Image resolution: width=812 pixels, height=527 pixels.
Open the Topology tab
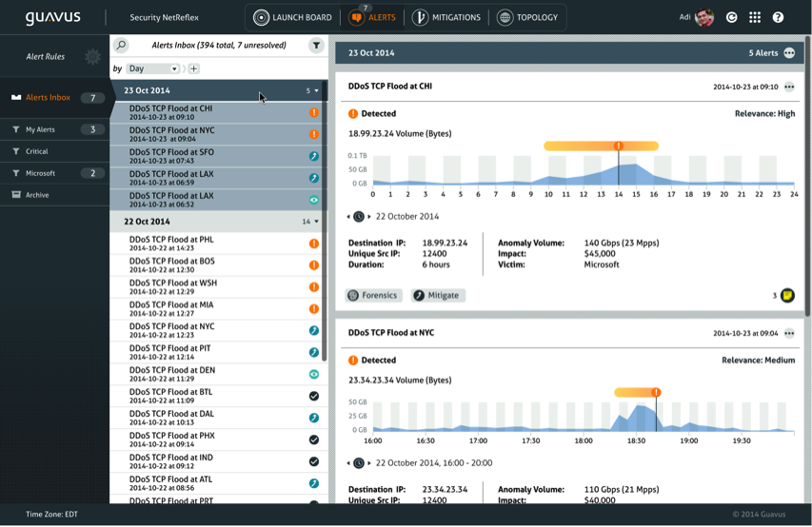coord(527,17)
